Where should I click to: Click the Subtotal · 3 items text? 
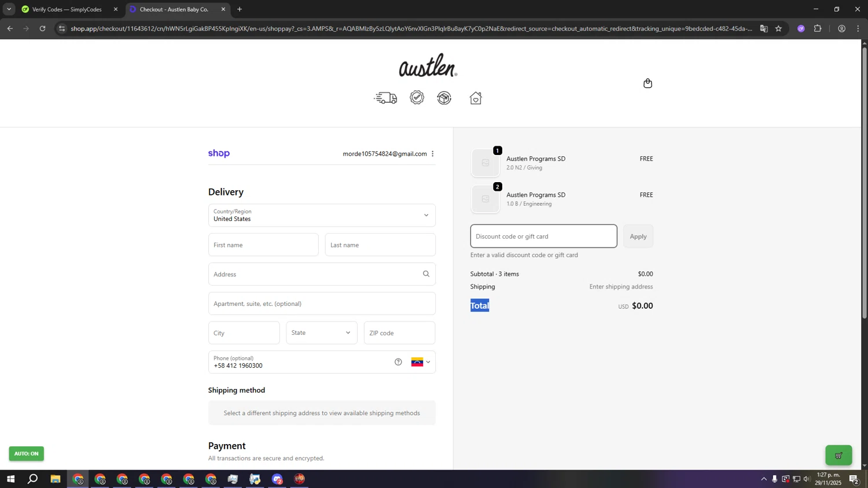pyautogui.click(x=495, y=274)
